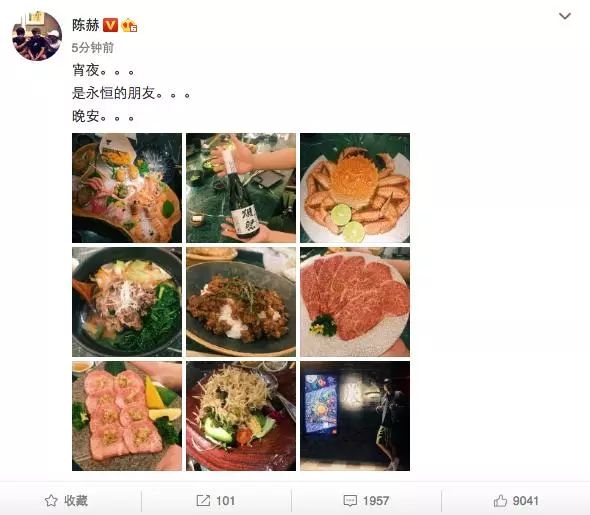Click the orange V verified badge
Screen dimensions: 590x515
coord(110,25)
